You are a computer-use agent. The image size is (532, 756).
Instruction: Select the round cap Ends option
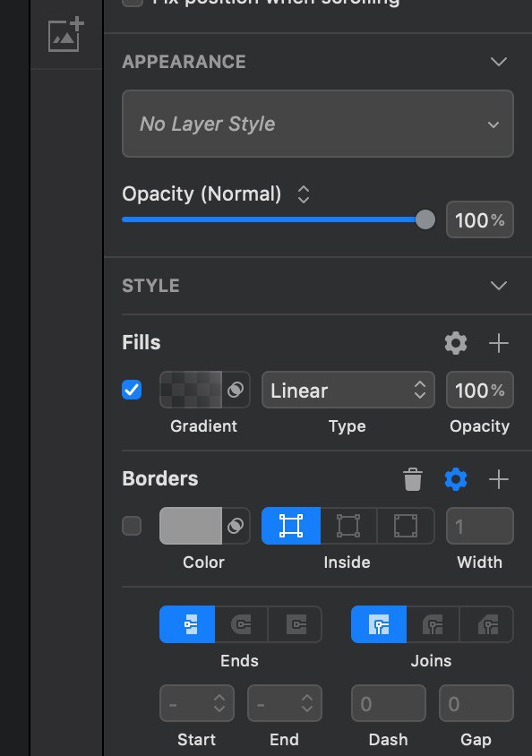241,624
